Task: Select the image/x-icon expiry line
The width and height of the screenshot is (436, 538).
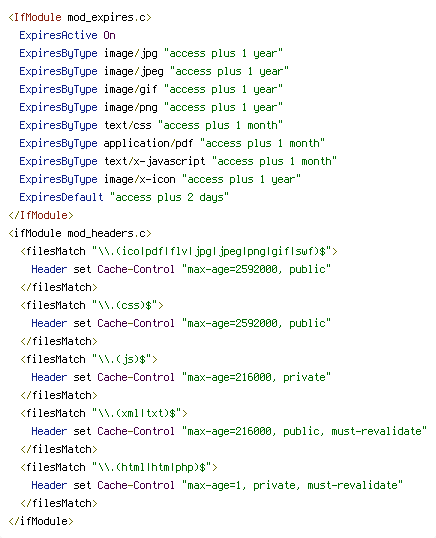Action: pyautogui.click(x=160, y=179)
